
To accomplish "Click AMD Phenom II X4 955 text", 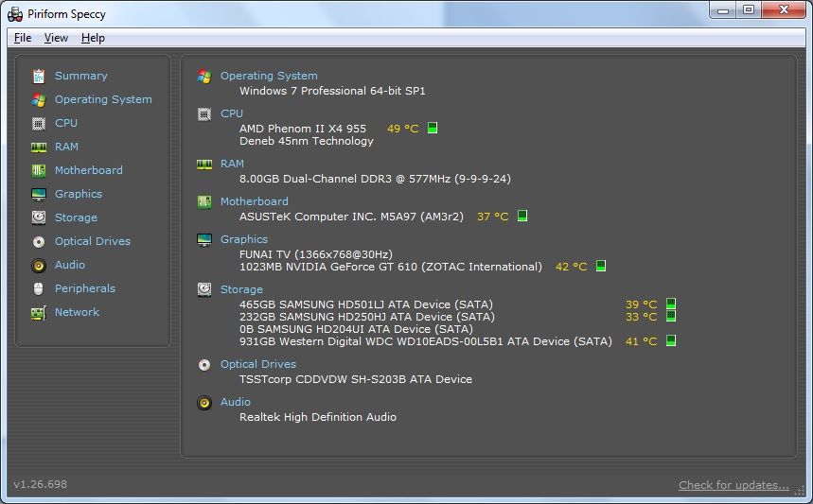I will [x=303, y=129].
